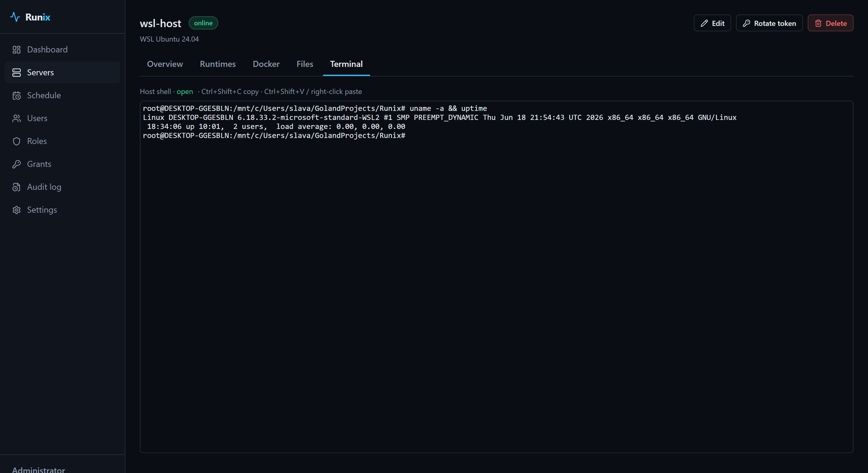Open the Schedule section
The height and width of the screenshot is (473, 868).
(62, 95)
